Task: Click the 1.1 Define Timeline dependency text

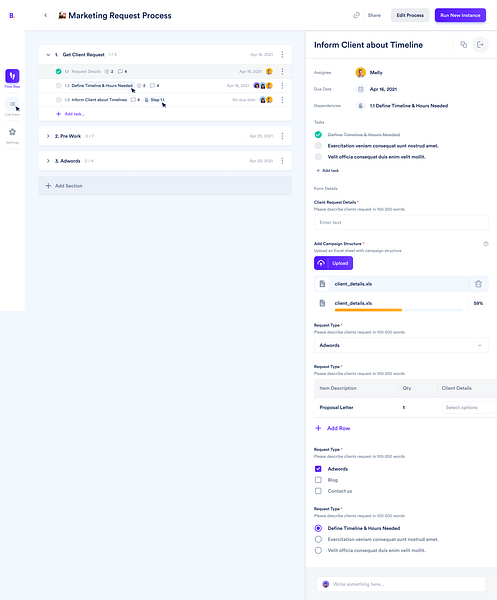Action: (409, 106)
